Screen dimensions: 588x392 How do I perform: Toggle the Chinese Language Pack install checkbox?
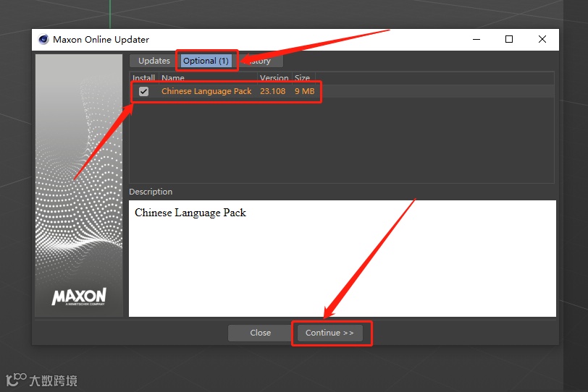click(x=143, y=91)
